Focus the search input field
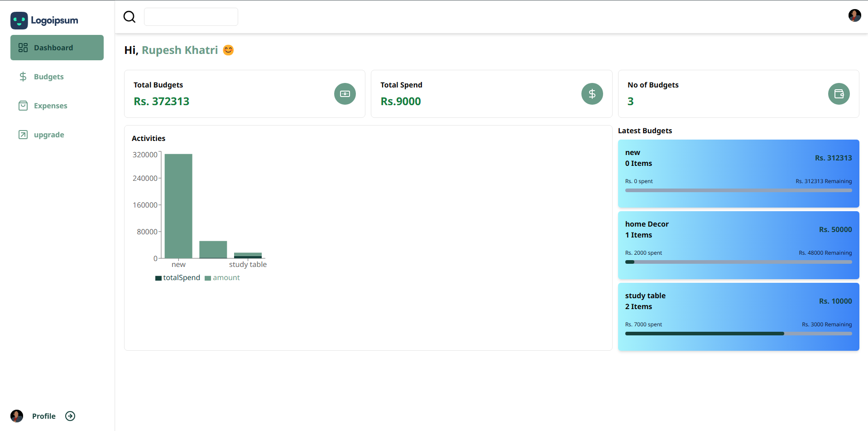This screenshot has width=868, height=431. pyautogui.click(x=191, y=17)
